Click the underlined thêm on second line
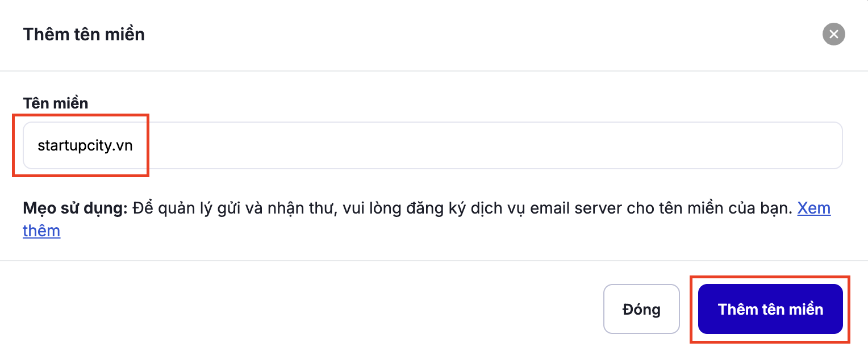 click(x=41, y=231)
